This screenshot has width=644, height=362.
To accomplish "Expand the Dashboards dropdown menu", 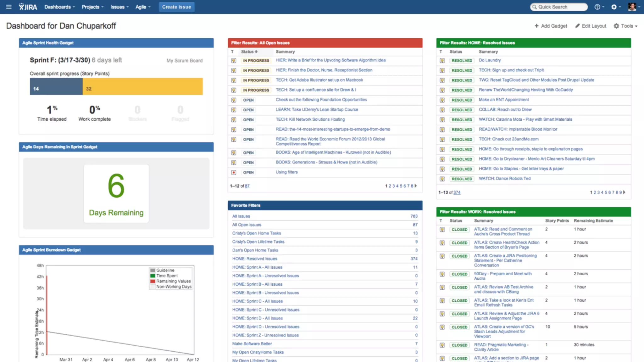I will [59, 7].
